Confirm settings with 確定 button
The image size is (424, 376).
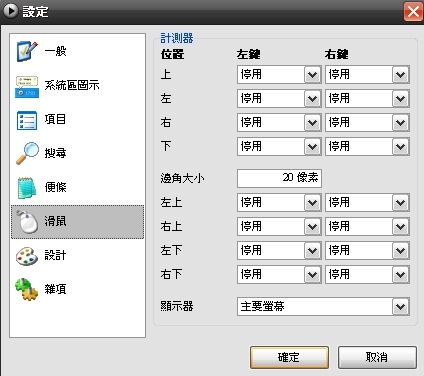pyautogui.click(x=289, y=357)
